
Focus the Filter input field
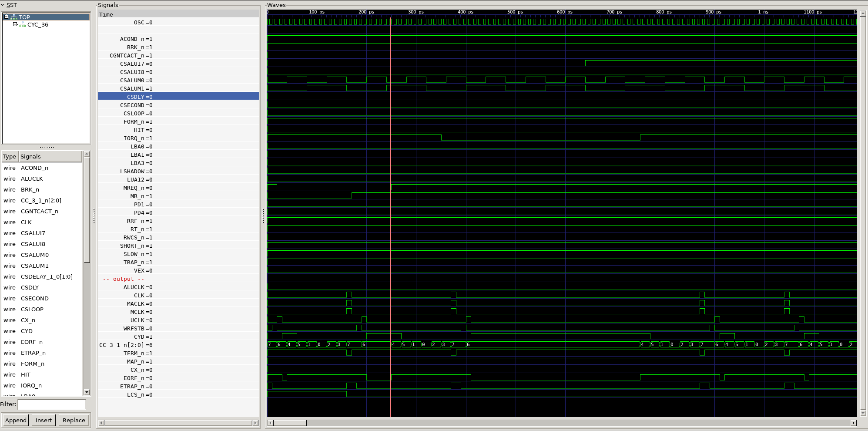pyautogui.click(x=52, y=404)
